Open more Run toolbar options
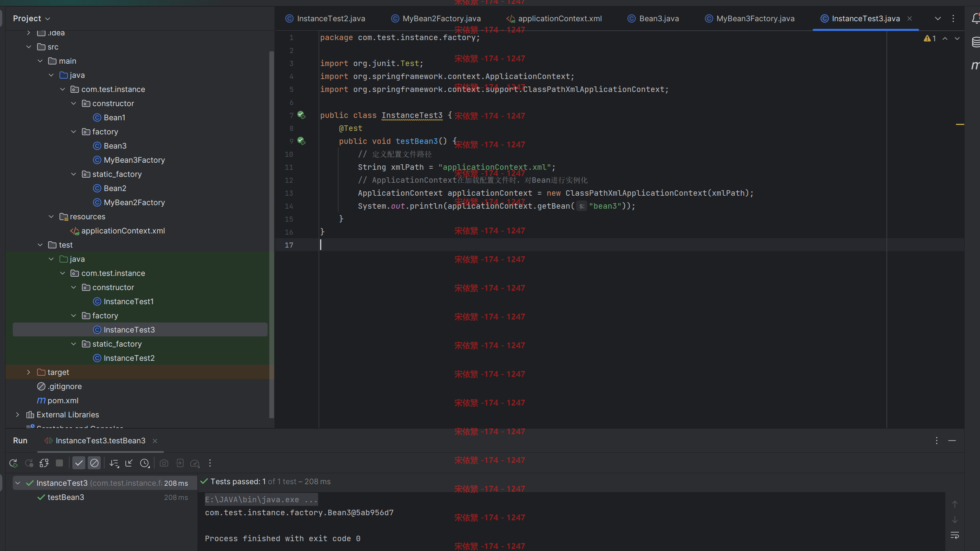Image resolution: width=980 pixels, height=551 pixels. (210, 463)
